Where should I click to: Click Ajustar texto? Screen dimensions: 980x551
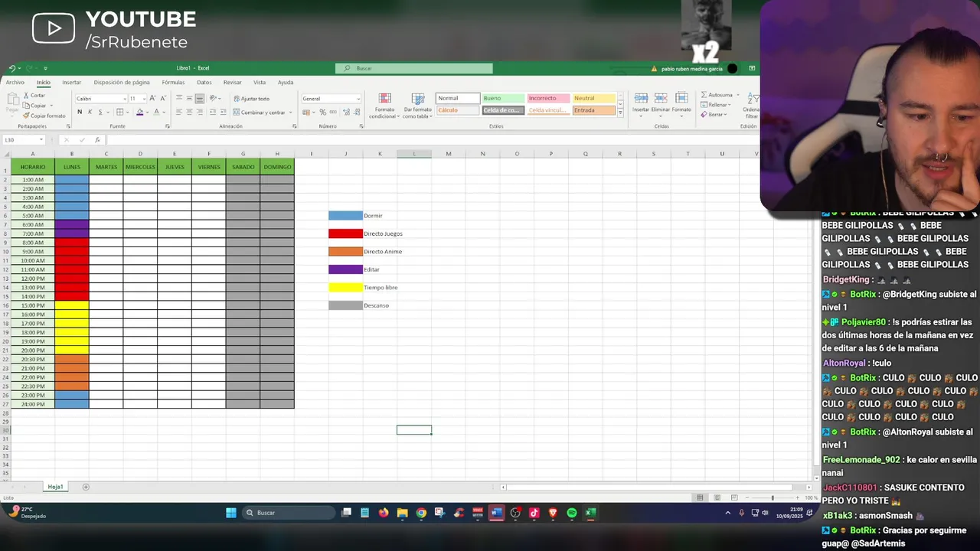pos(251,98)
